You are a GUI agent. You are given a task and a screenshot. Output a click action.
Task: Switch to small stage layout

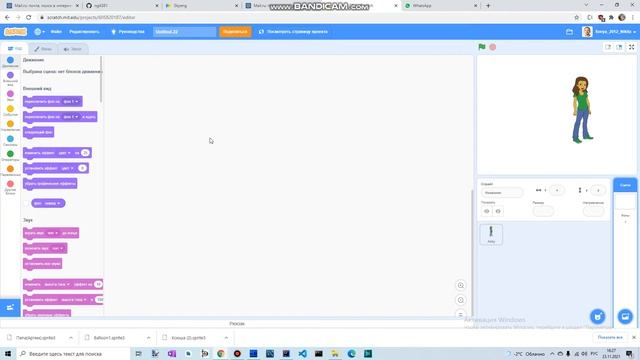tap(608, 47)
